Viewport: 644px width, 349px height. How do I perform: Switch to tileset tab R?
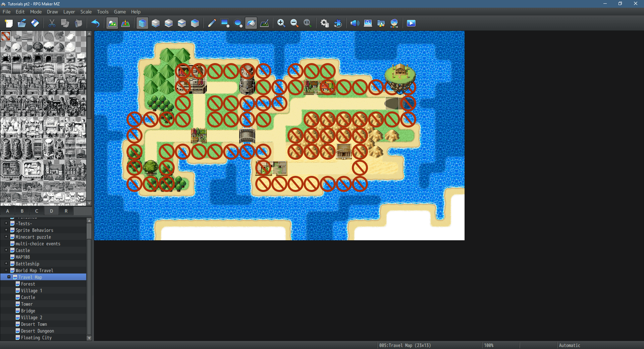point(66,211)
